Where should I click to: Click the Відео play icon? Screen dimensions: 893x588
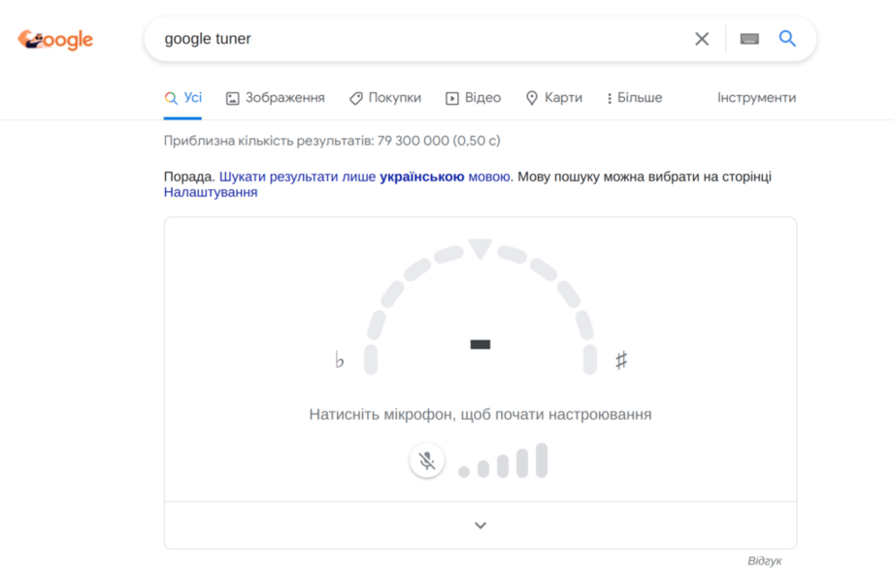coord(451,97)
